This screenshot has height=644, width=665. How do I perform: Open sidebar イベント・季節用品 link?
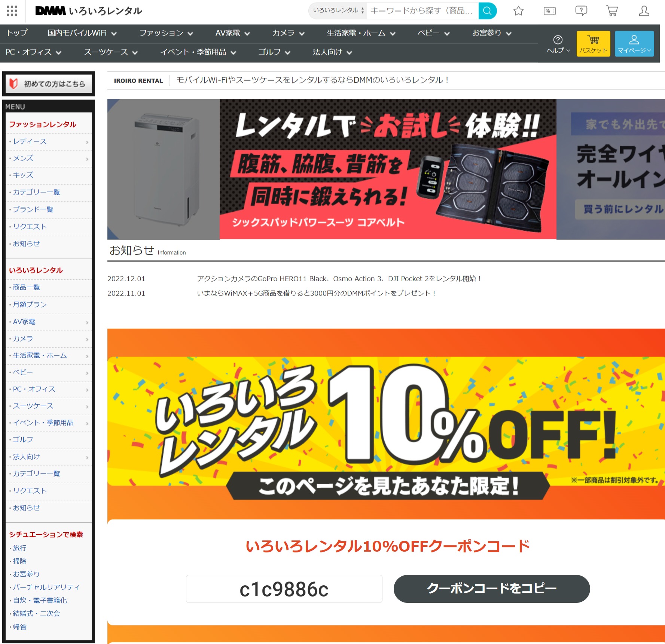click(x=49, y=423)
